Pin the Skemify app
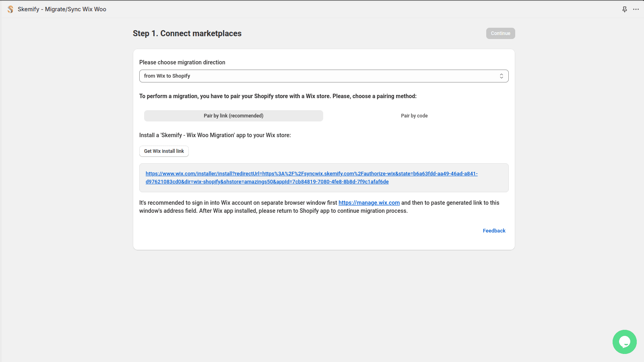This screenshot has width=644, height=362. [625, 9]
